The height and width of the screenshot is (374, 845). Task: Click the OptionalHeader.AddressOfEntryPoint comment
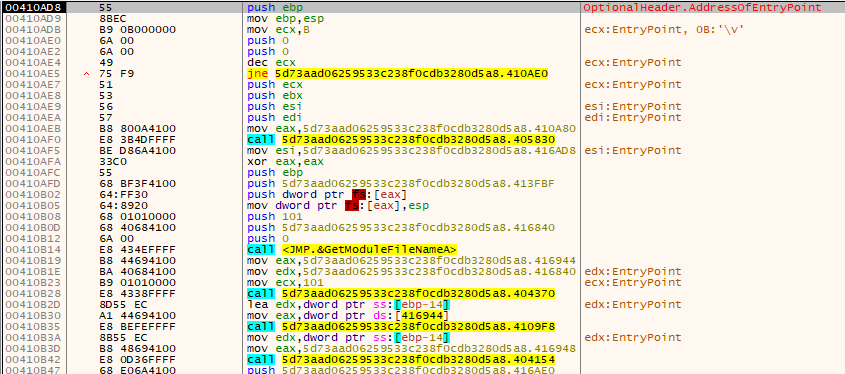tap(703, 8)
